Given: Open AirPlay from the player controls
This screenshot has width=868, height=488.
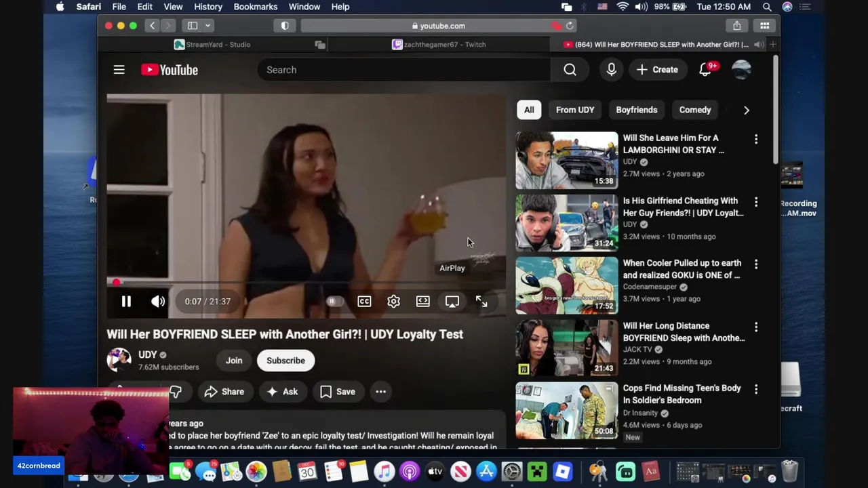Looking at the screenshot, I should coord(452,302).
